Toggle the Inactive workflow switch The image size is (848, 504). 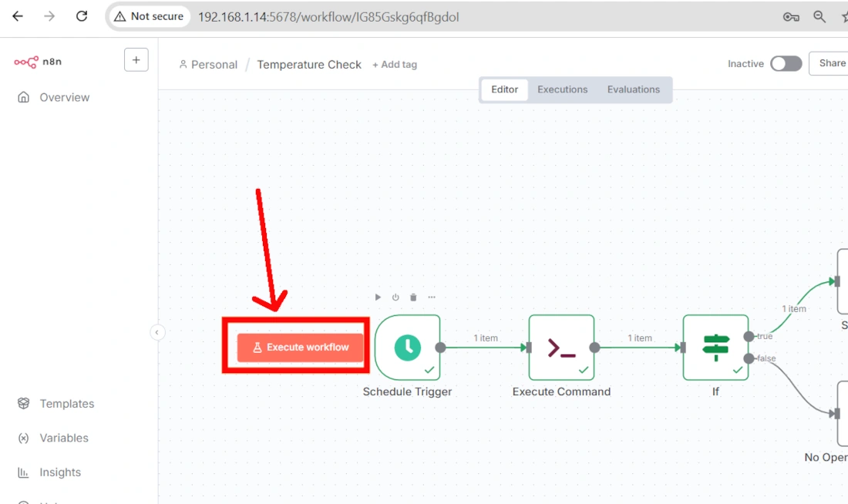tap(786, 64)
